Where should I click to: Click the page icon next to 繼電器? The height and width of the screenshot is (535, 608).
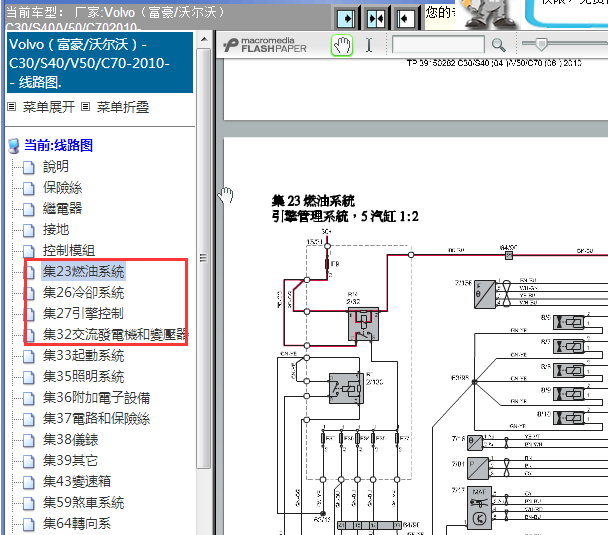coord(28,209)
